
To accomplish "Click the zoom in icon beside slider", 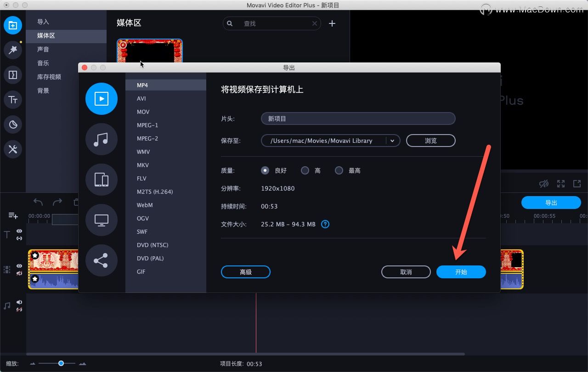I will [82, 364].
